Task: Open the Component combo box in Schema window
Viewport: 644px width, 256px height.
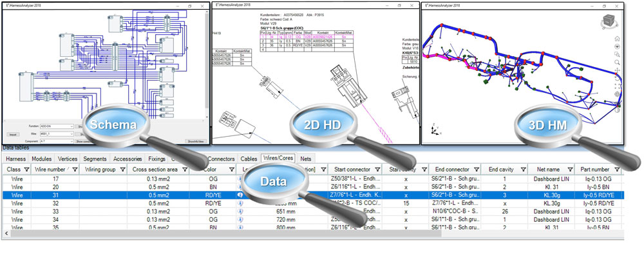Action: pyautogui.click(x=57, y=141)
